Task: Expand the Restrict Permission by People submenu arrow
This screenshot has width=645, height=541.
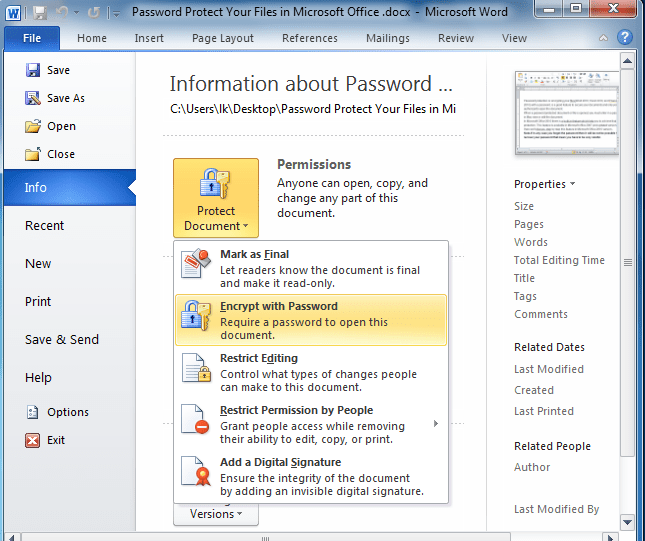Action: tap(436, 423)
